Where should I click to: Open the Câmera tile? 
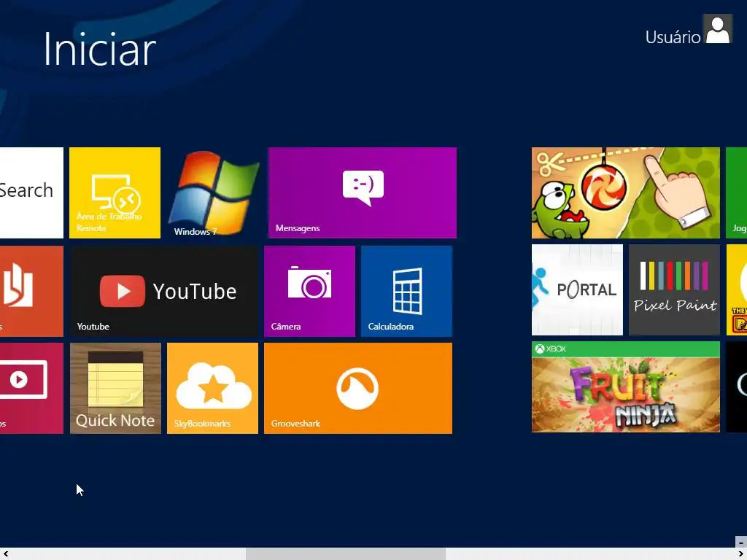(309, 292)
